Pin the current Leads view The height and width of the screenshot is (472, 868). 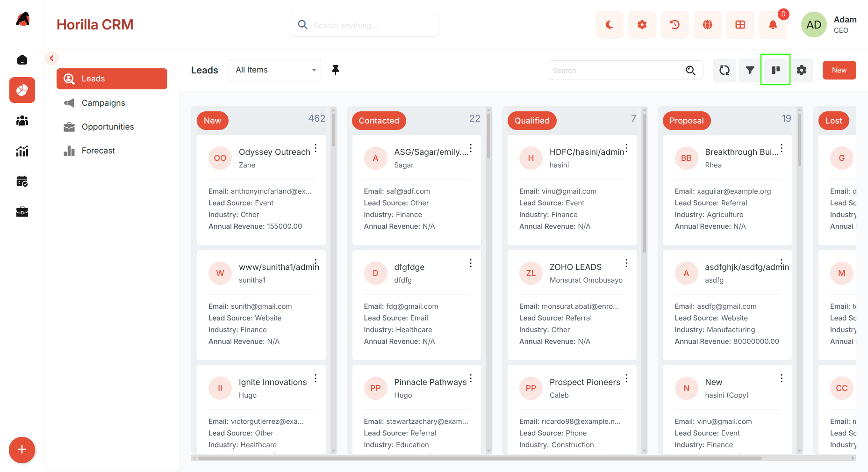(336, 70)
